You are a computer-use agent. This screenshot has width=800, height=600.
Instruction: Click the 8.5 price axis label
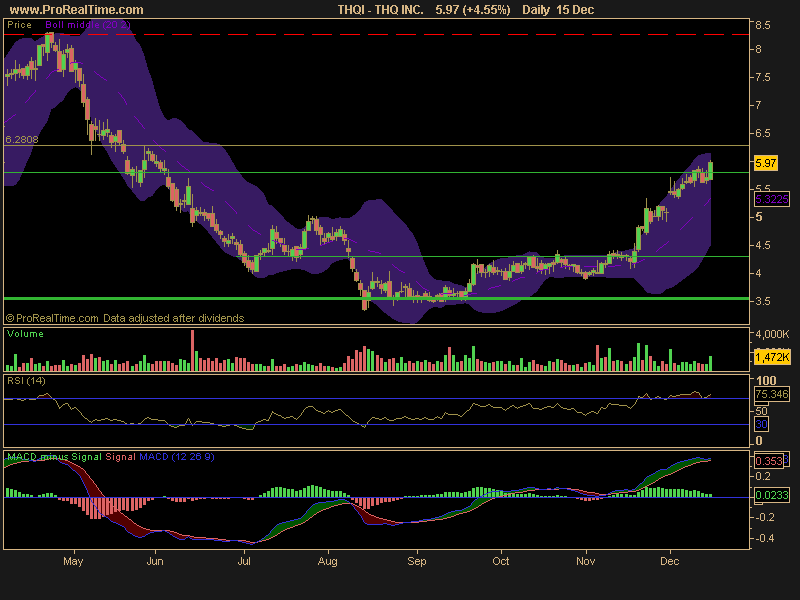(x=763, y=25)
